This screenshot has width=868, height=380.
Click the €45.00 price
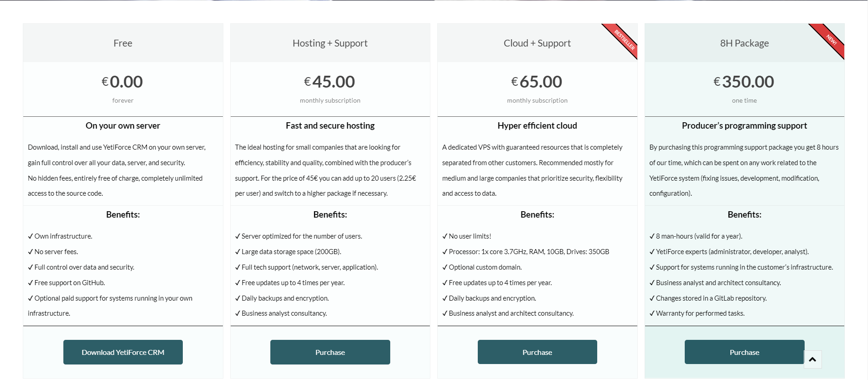[x=330, y=82]
